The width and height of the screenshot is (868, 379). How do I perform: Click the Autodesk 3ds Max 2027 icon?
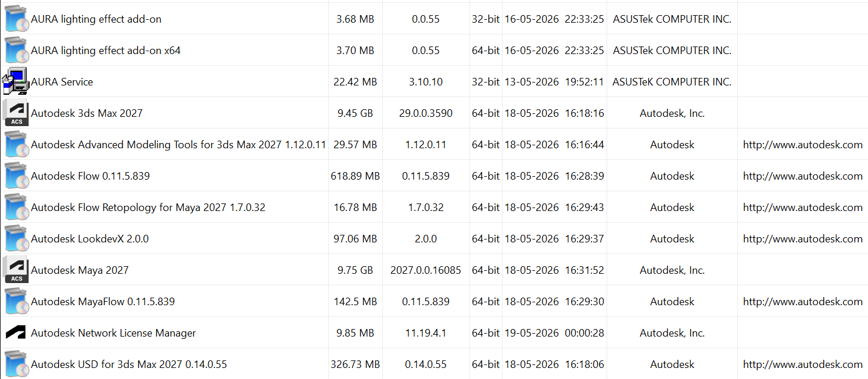click(16, 113)
